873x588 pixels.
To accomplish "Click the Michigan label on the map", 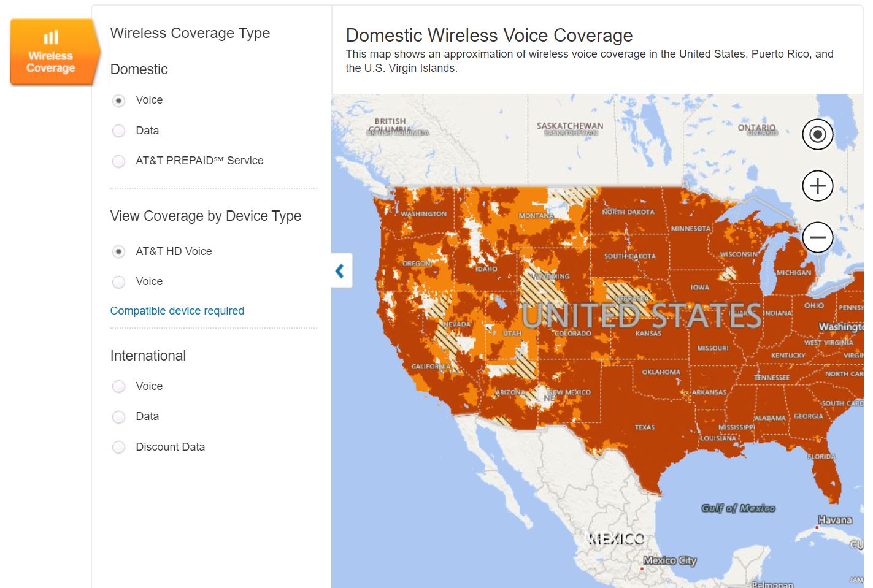I will click(x=794, y=273).
